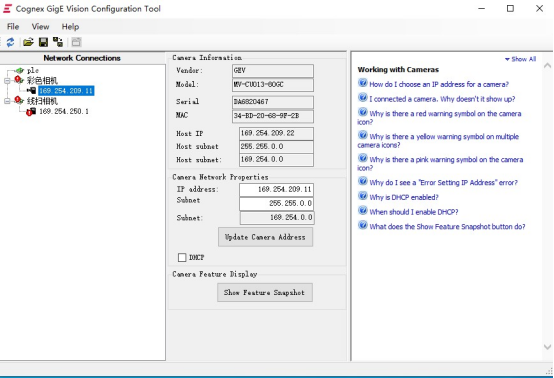The image size is (554, 378).
Task: Select camera 169.254.250.1 in tree
Action: (64, 111)
